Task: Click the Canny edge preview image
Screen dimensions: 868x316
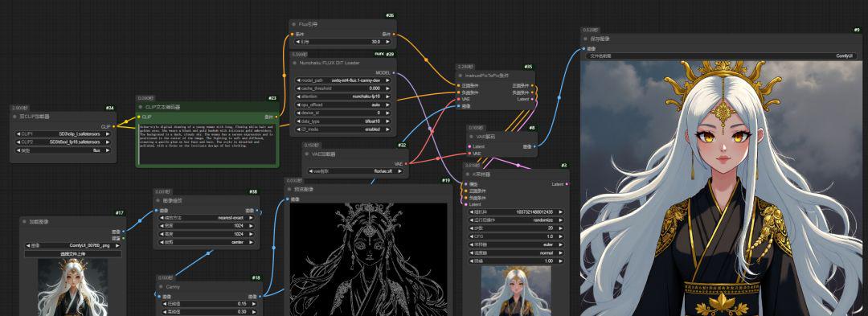Action: click(368, 259)
